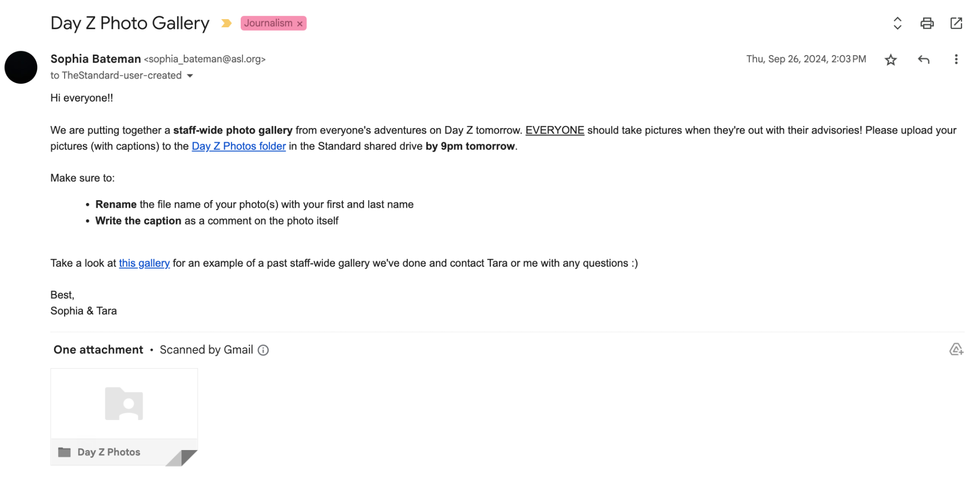This screenshot has height=486, width=980.
Task: Open the "this gallery" link
Action: pos(144,263)
